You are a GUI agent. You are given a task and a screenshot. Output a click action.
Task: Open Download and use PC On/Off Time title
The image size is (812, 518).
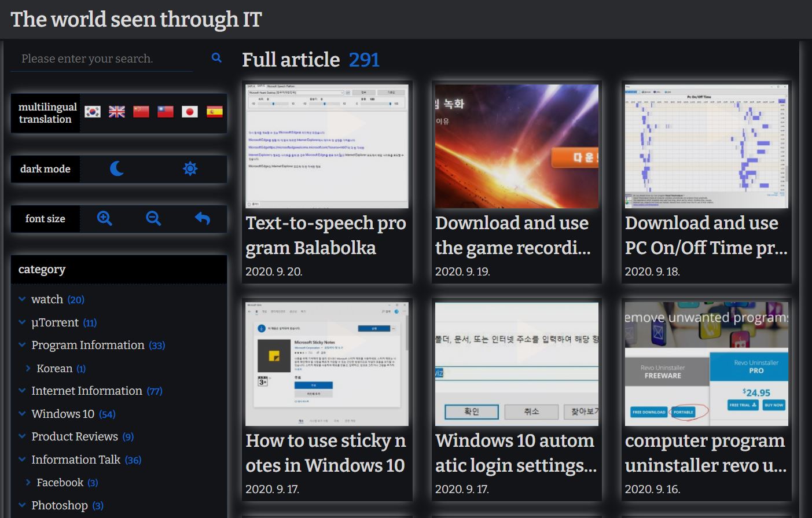coord(706,236)
